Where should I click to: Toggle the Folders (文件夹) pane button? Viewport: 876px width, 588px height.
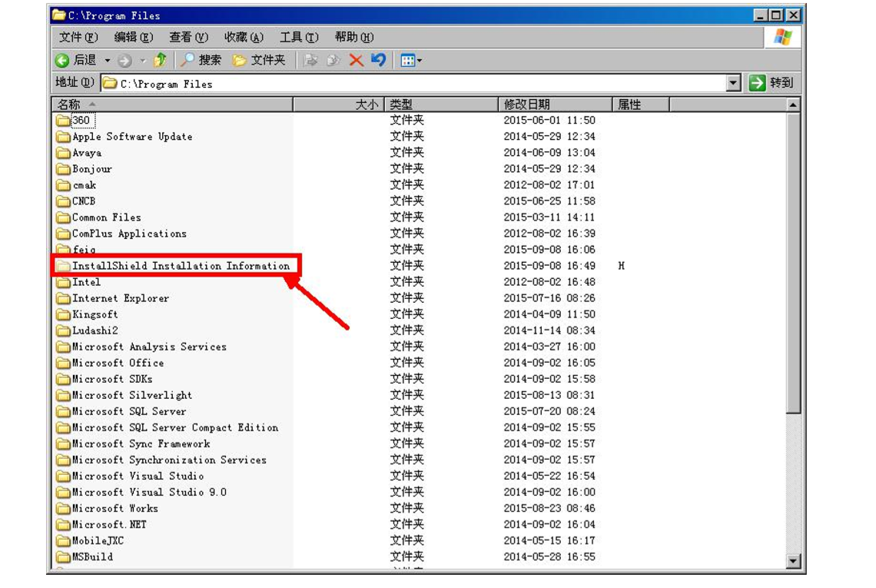point(259,60)
